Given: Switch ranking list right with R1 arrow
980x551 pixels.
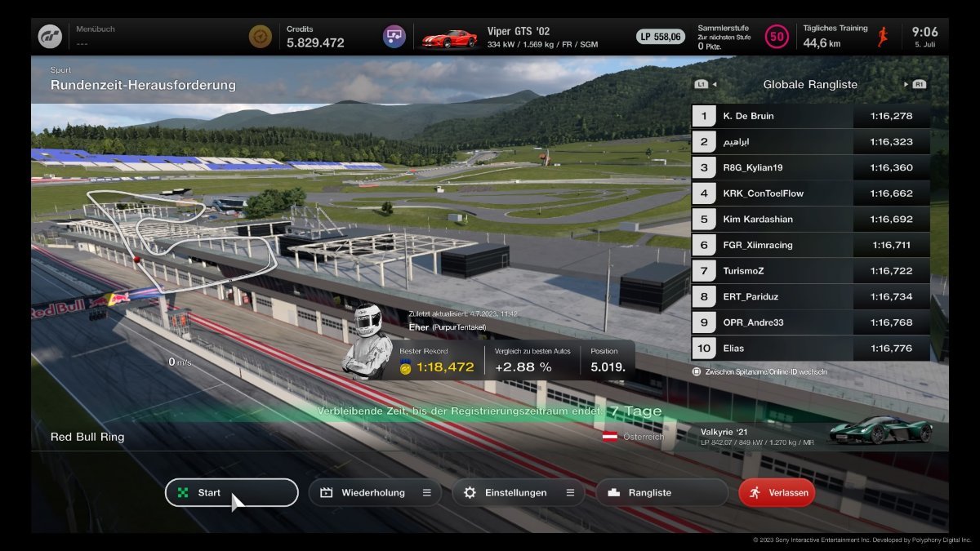Looking at the screenshot, I should (x=915, y=84).
